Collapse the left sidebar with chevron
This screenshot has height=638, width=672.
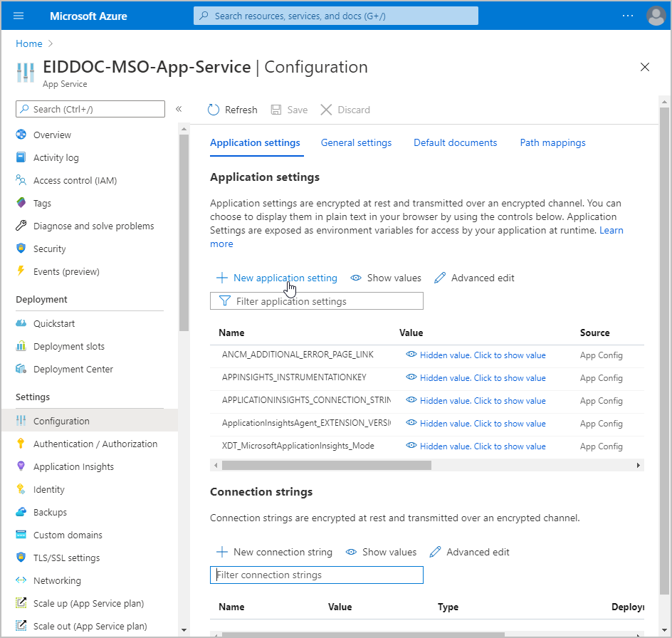[179, 109]
